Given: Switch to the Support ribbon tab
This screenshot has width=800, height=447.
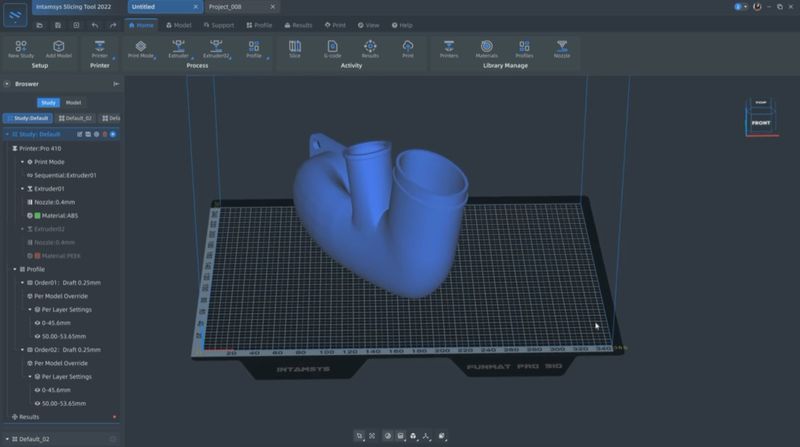Looking at the screenshot, I should tap(221, 25).
